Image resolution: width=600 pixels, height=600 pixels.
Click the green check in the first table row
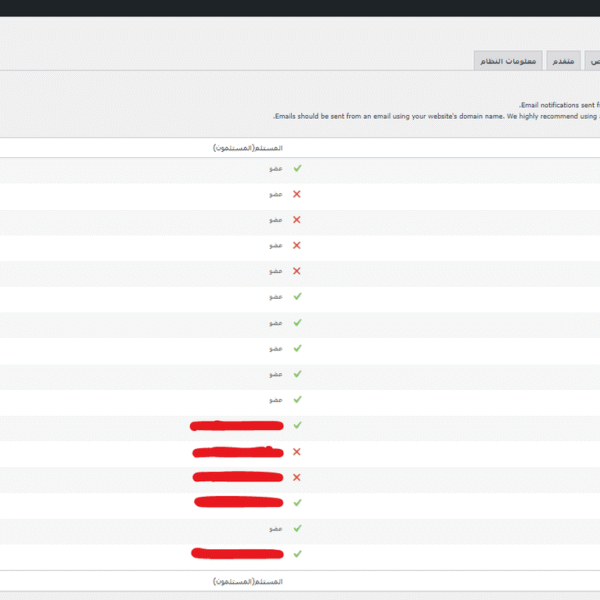click(297, 168)
